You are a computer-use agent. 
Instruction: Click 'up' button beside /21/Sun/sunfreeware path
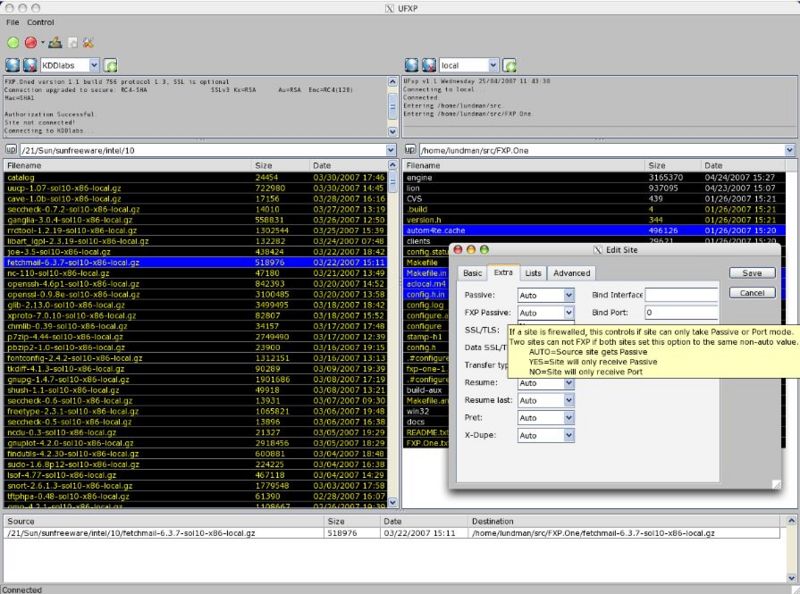point(11,150)
